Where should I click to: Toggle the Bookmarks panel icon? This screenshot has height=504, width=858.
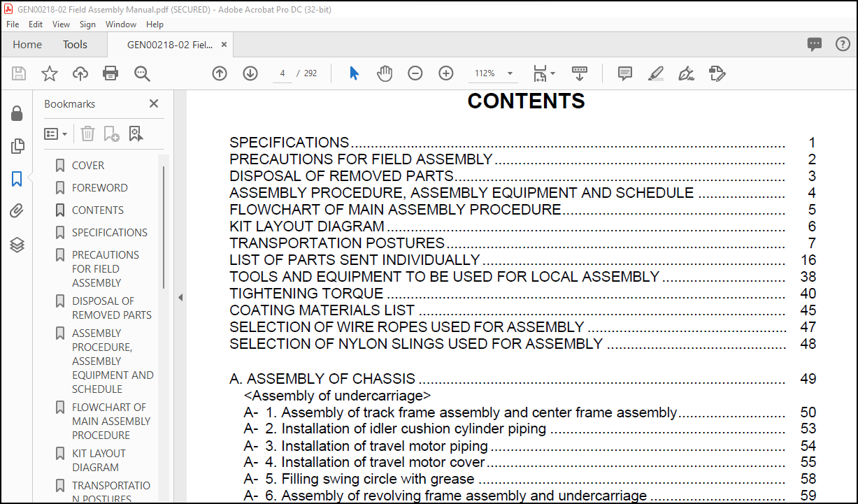[x=17, y=179]
